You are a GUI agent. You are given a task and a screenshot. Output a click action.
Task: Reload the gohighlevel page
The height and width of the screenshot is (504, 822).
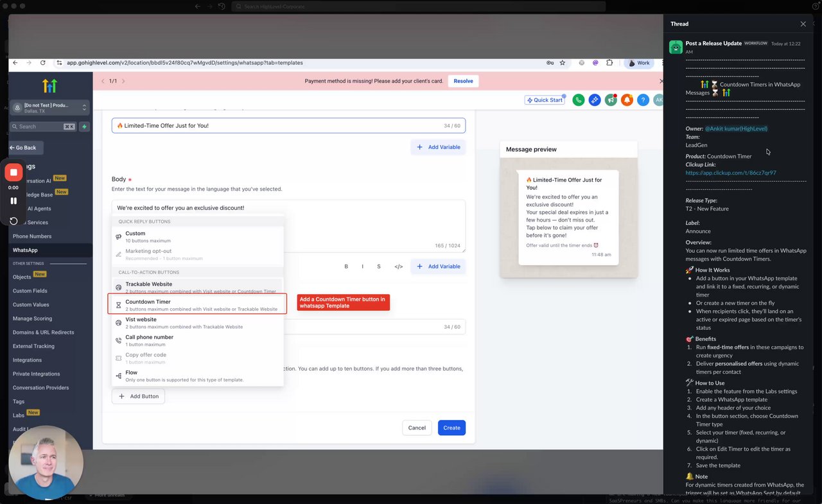(43, 63)
